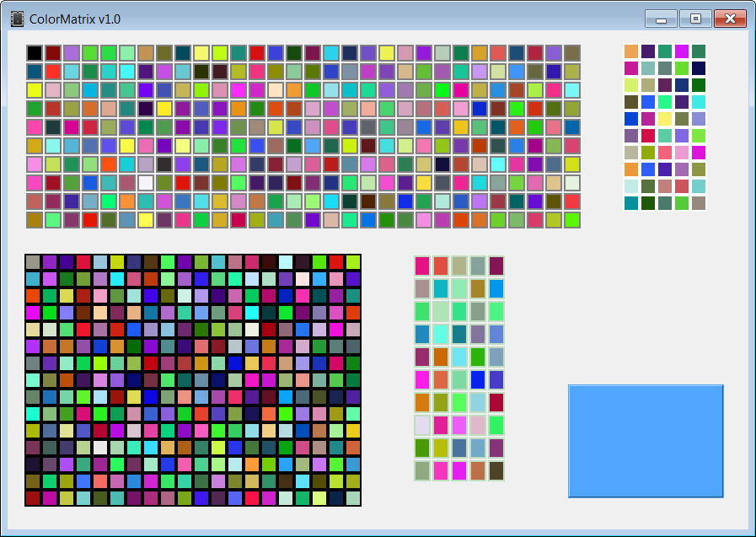Pick olive-brown swatch at gray-bordered grid's top-right corner
The height and width of the screenshot is (537, 756).
571,53
